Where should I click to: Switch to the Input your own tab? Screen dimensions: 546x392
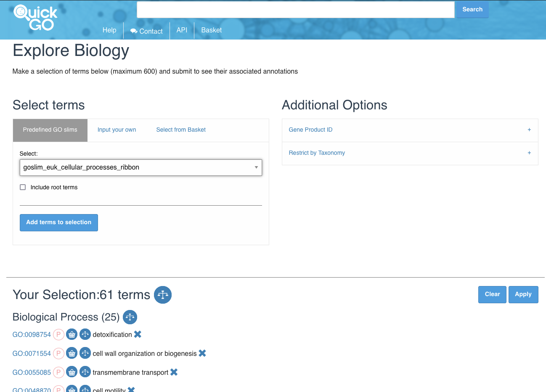pos(117,130)
